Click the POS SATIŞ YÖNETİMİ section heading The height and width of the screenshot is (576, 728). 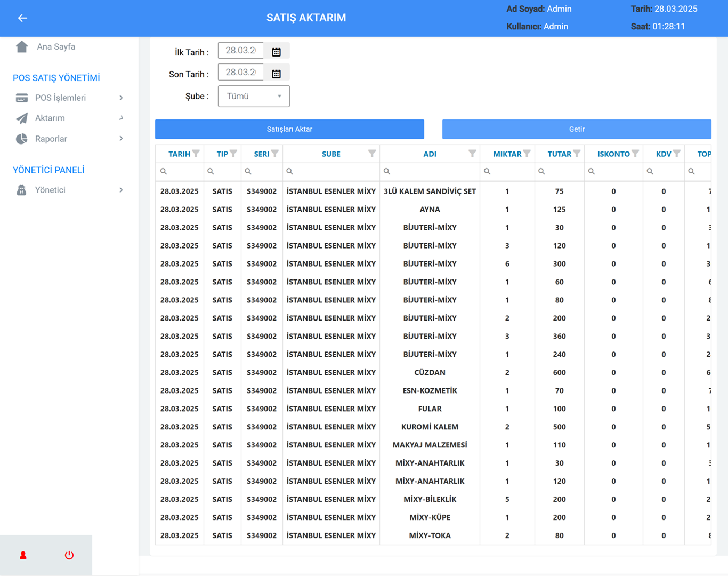(56, 78)
